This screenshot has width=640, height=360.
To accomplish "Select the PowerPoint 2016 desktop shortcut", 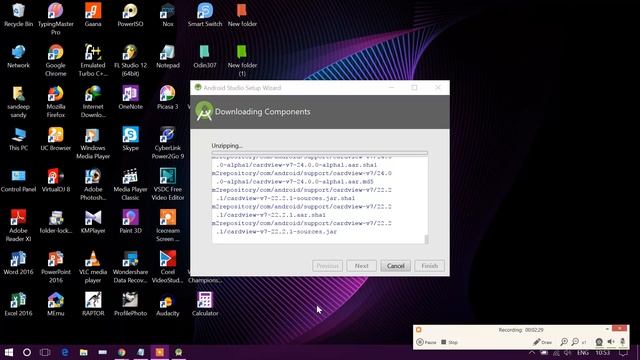I will 56,267.
